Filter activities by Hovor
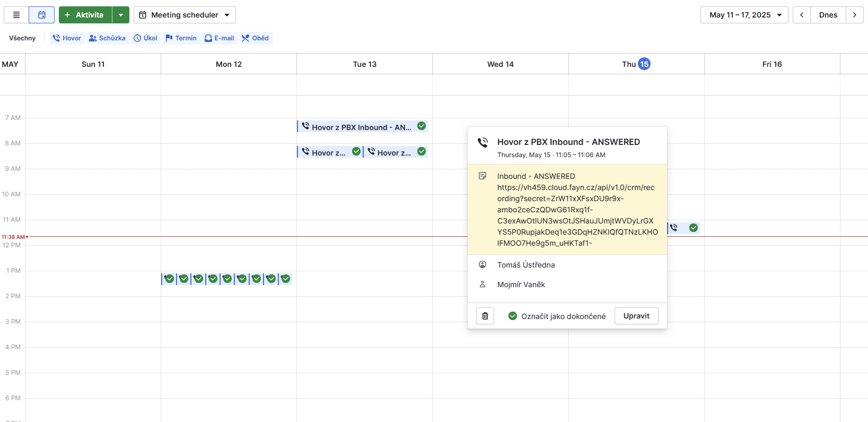Viewport: 868px width, 422px height. coord(67,38)
